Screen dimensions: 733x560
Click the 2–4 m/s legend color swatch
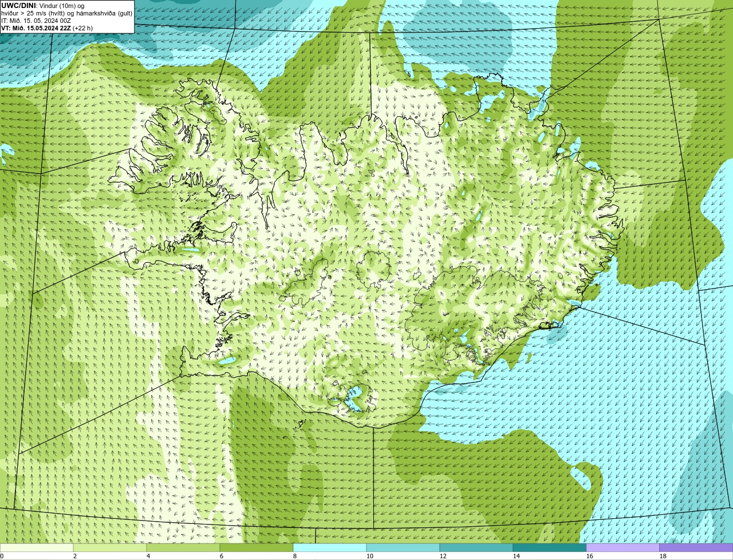[x=110, y=548]
